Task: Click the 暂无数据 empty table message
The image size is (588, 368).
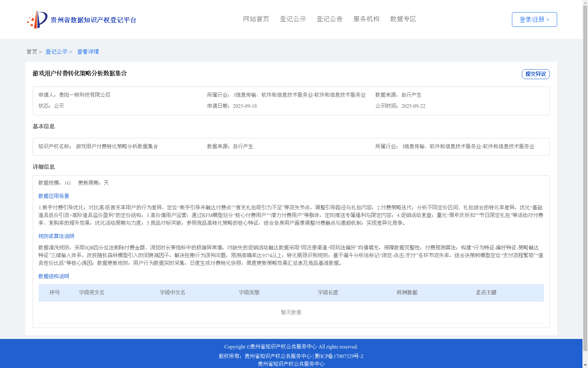Action: [291, 312]
